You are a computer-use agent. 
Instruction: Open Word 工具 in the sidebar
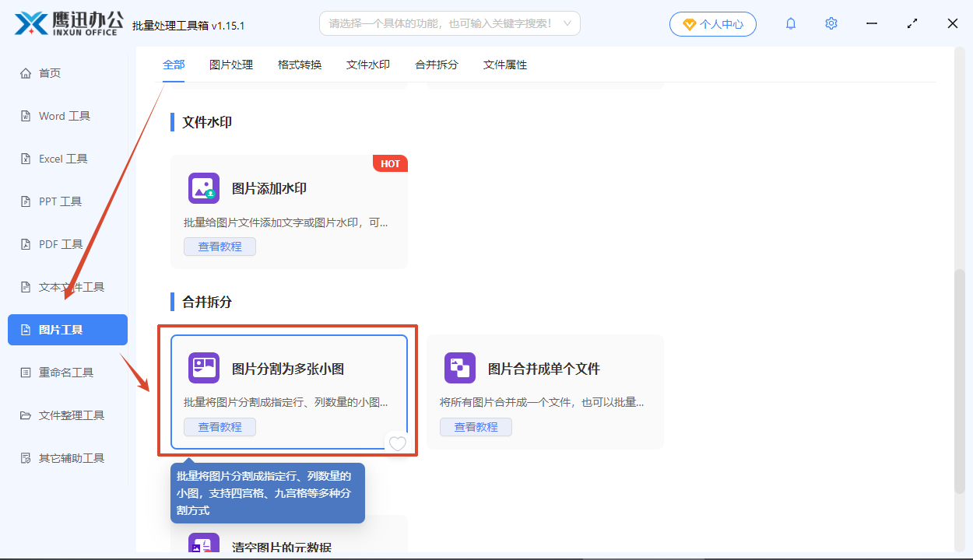pyautogui.click(x=68, y=116)
